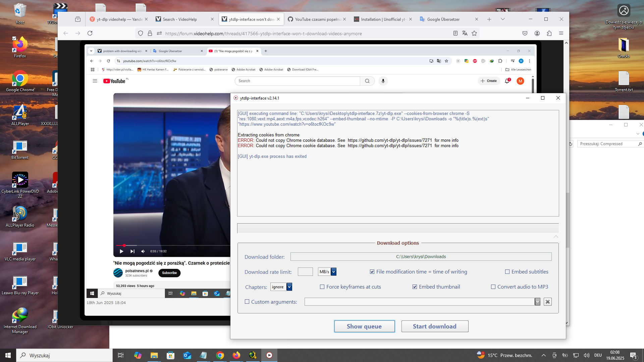Open Firefox reader view icon
This screenshot has height=362, width=644.
coord(455,33)
